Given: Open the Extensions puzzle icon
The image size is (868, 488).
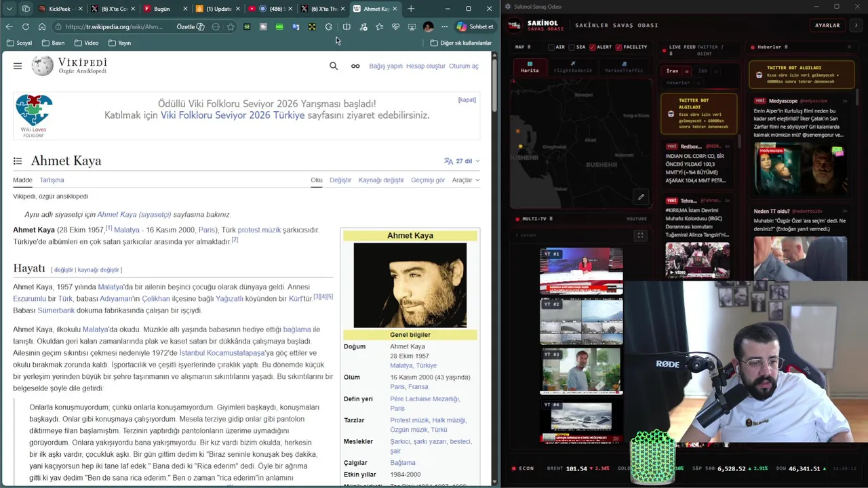Looking at the screenshot, I should click(x=329, y=26).
